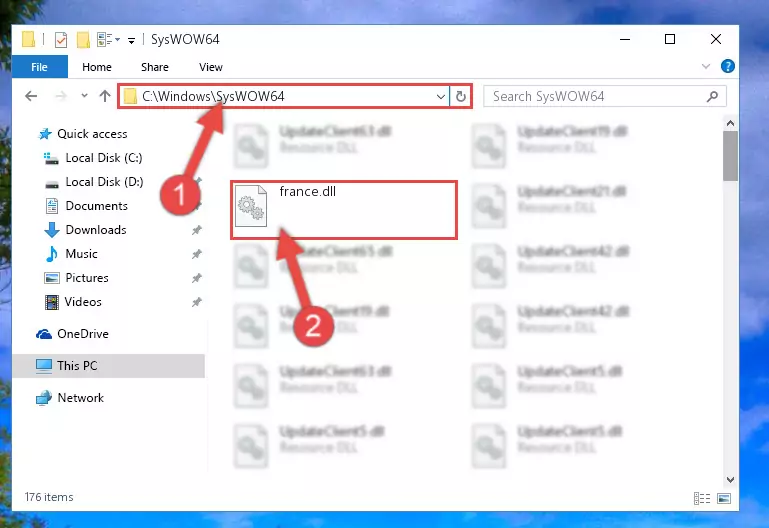Select OneDrive in navigation pane
The height and width of the screenshot is (528, 769).
[83, 334]
